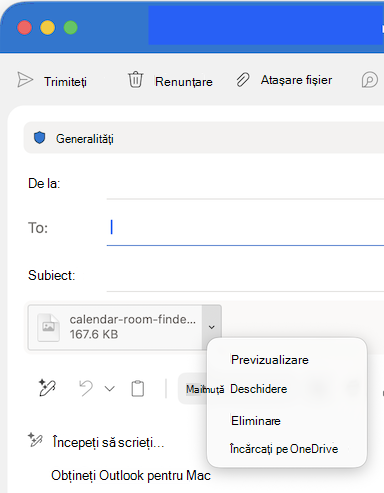
Task: Open the Generalități sensitivity label bar
Action: pos(204,138)
